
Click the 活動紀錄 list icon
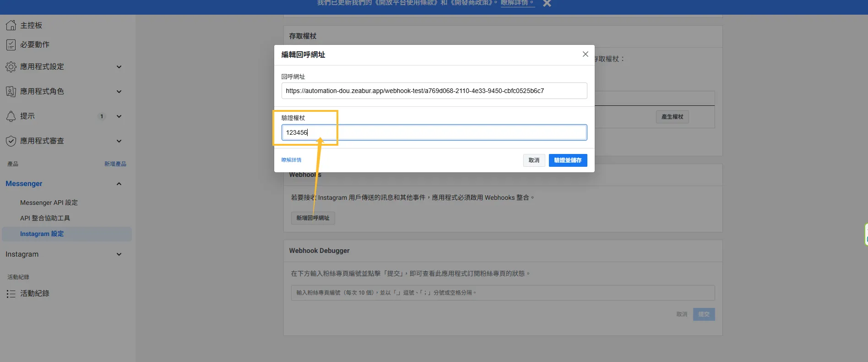click(11, 294)
